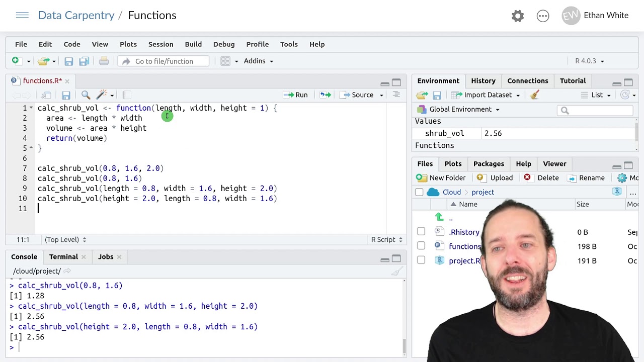Open the Data Carpentry workspace link
Screen dimensions: 644x362
[x=76, y=15]
